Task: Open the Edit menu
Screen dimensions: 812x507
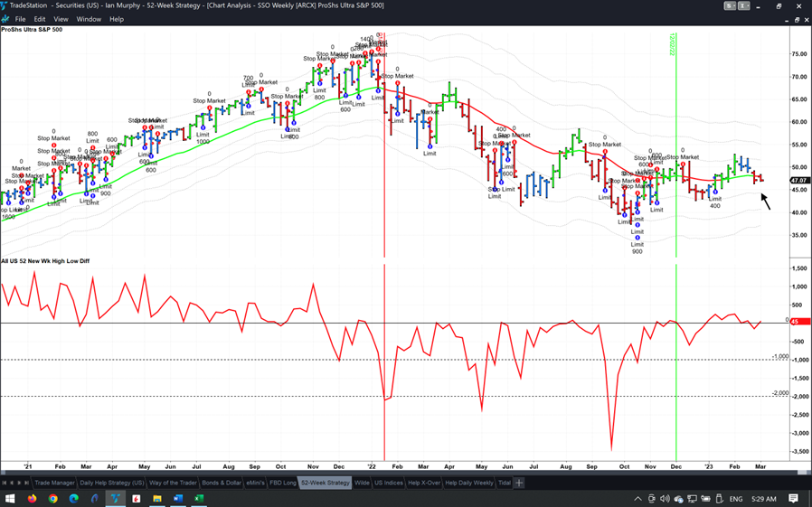Action: 40,19
